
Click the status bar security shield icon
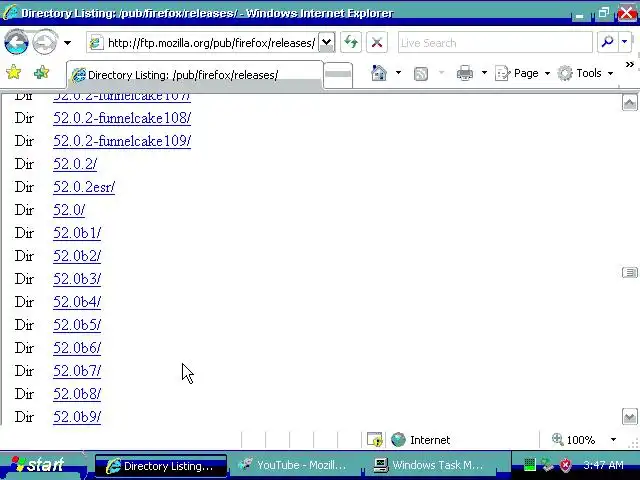pyautogui.click(x=375, y=440)
